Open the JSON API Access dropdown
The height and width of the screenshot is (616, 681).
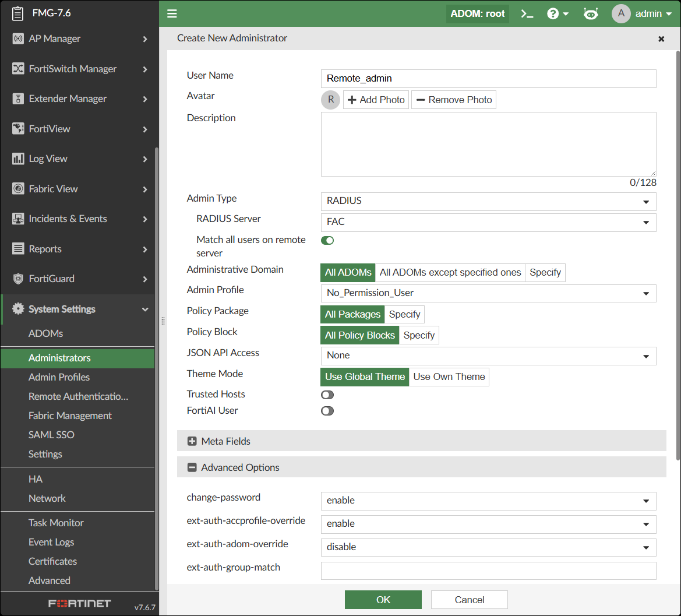pyautogui.click(x=488, y=355)
